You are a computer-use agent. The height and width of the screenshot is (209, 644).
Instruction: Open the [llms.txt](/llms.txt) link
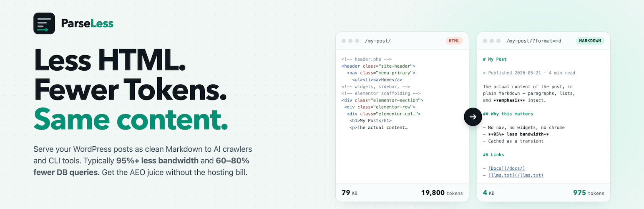pyautogui.click(x=516, y=175)
